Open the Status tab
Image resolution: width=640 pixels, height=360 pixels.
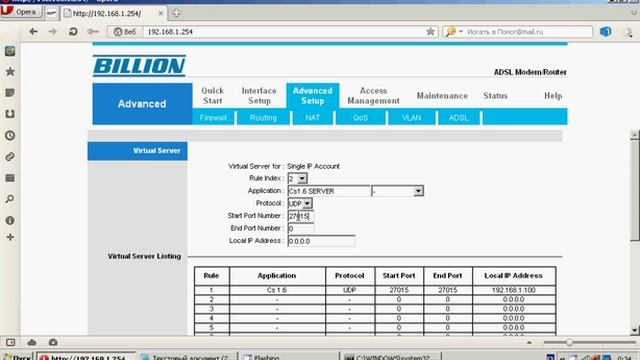(495, 96)
